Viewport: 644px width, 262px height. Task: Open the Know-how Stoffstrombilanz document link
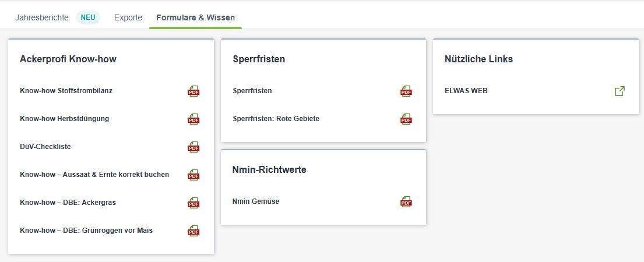point(66,91)
